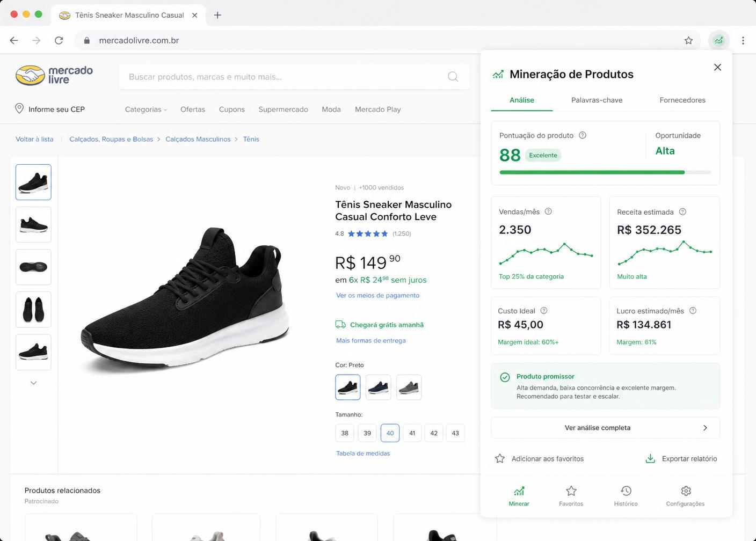Click help icon next to Custo Ideal

pyautogui.click(x=544, y=311)
